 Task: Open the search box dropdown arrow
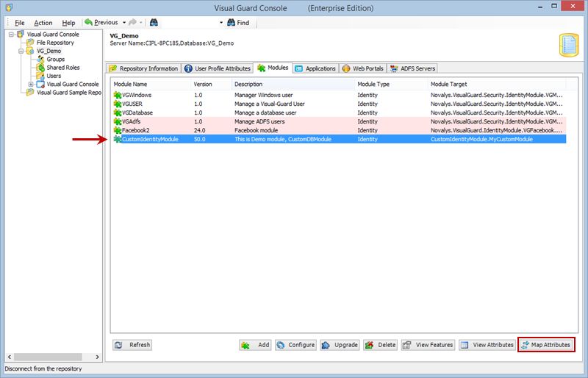pyautogui.click(x=221, y=23)
